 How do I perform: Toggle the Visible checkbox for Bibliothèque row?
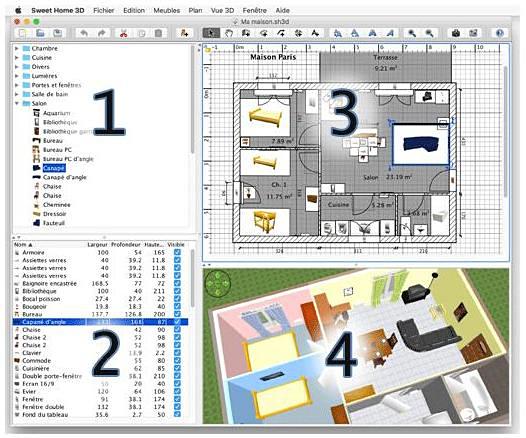177,291
